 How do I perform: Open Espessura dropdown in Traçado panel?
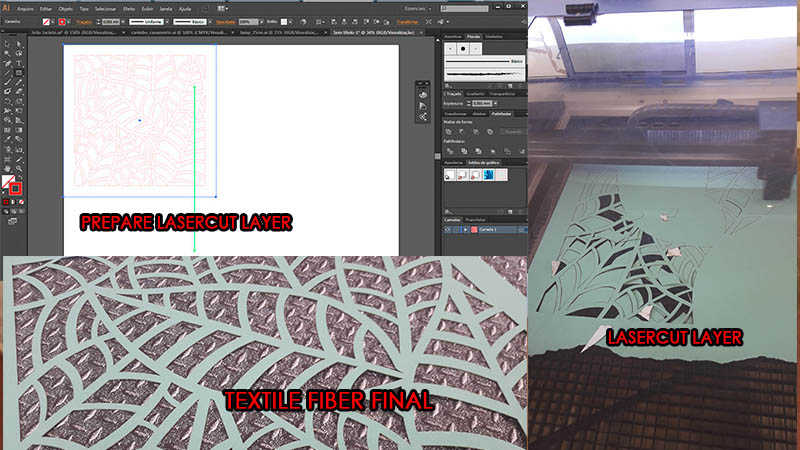[495, 104]
